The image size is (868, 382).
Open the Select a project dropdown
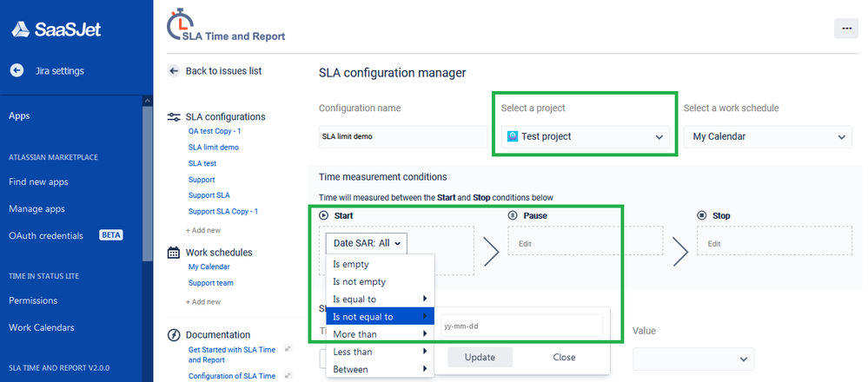tap(585, 136)
